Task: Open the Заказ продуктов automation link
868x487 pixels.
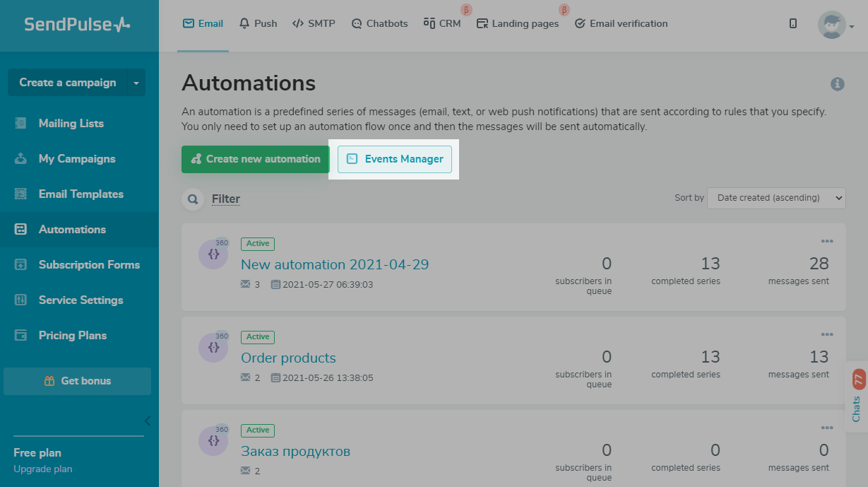Action: 295,451
